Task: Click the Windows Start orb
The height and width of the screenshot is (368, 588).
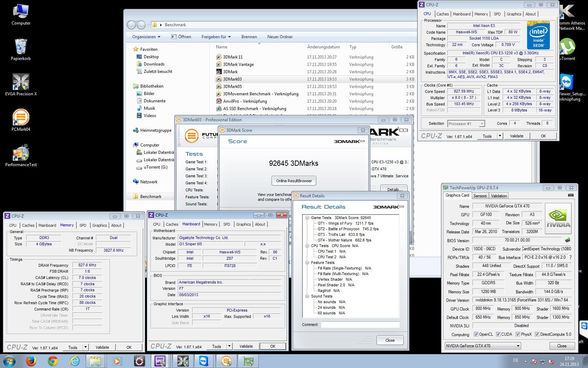Action: coord(8,361)
